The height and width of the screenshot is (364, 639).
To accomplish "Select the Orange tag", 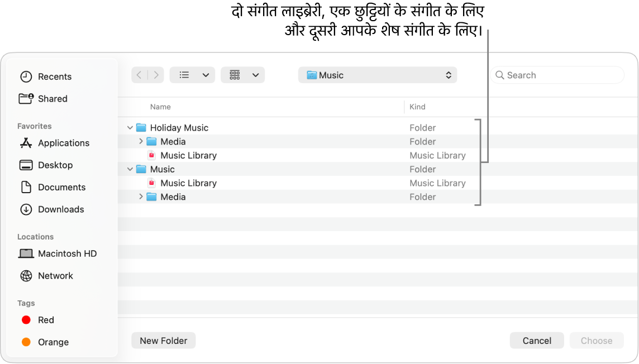I will click(45, 342).
